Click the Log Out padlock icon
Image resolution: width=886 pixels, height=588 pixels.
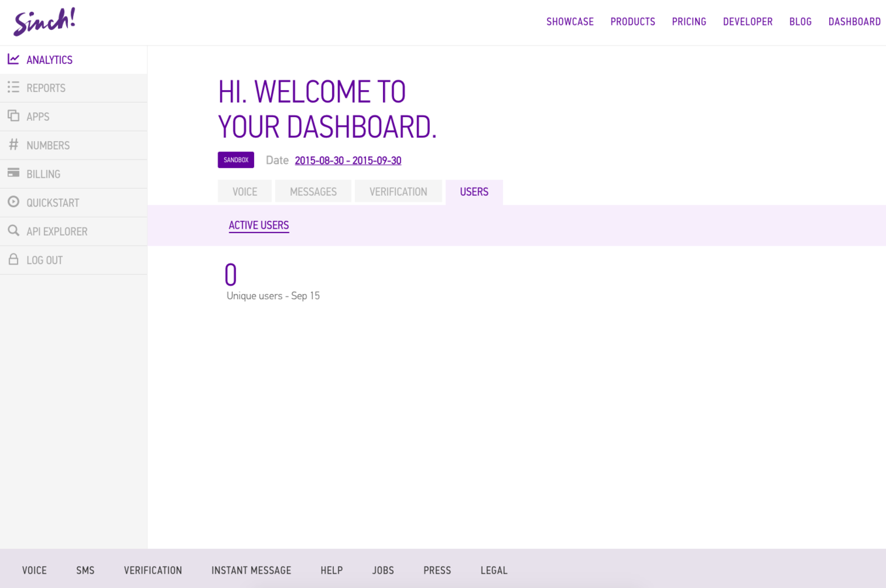13,259
